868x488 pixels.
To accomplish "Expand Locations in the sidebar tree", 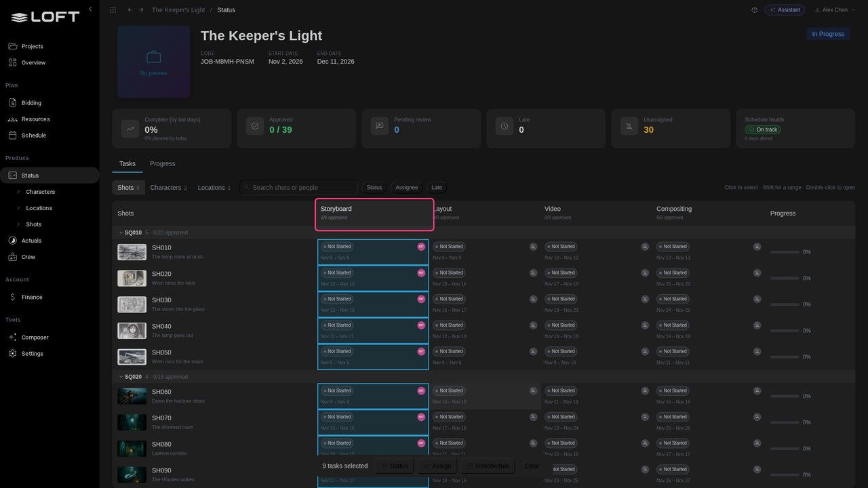I will [18, 208].
